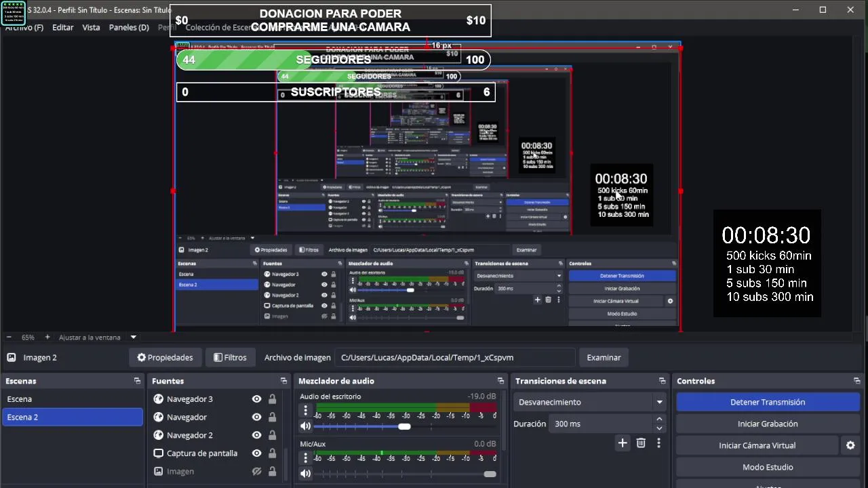
Task: Click the Archivo de imagen path field
Action: pos(455,357)
